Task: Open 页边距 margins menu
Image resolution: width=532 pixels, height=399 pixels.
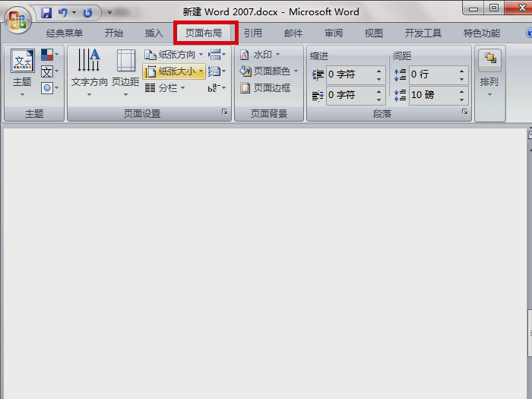Action: point(125,73)
